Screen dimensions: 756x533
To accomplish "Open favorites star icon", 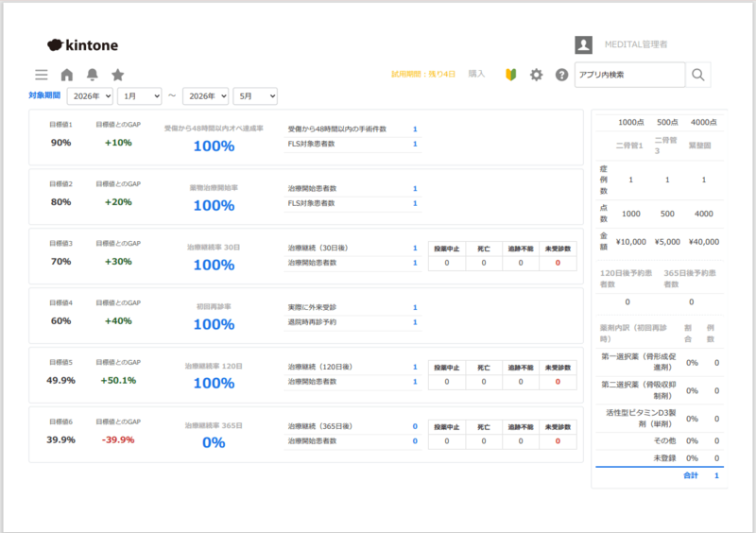I will [x=117, y=75].
